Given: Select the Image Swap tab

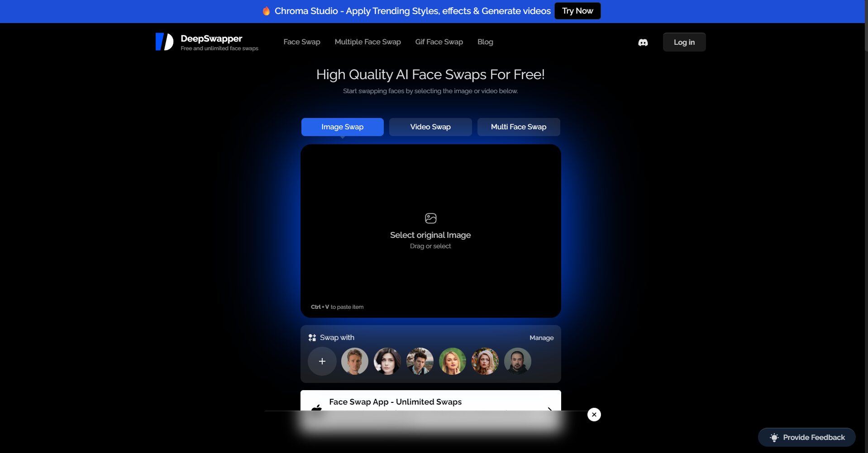Looking at the screenshot, I should tap(342, 127).
